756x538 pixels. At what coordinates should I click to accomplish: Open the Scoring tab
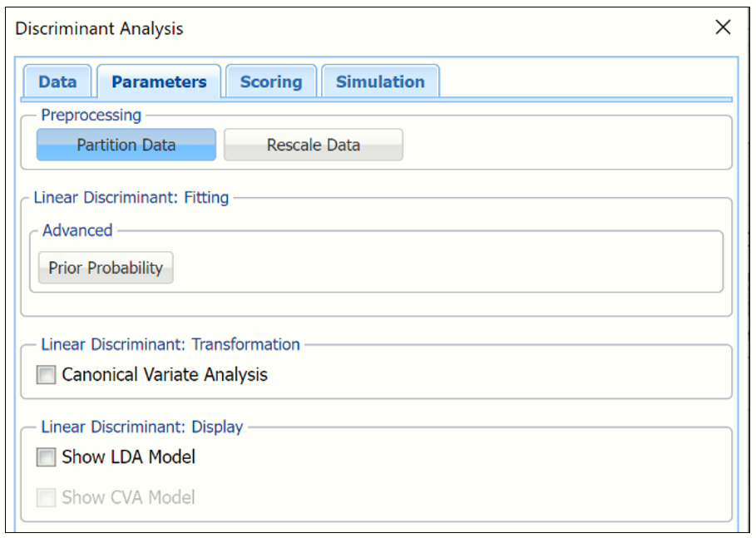tap(271, 81)
